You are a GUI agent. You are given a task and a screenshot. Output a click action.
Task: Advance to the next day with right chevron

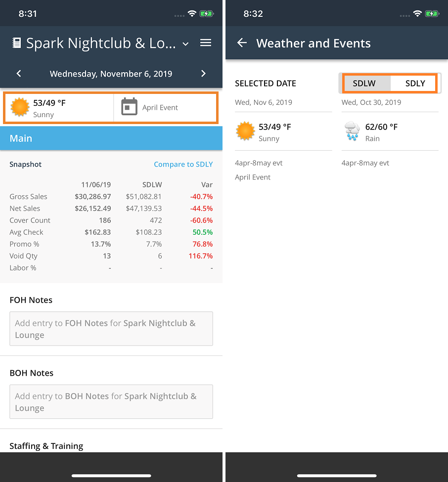point(203,74)
